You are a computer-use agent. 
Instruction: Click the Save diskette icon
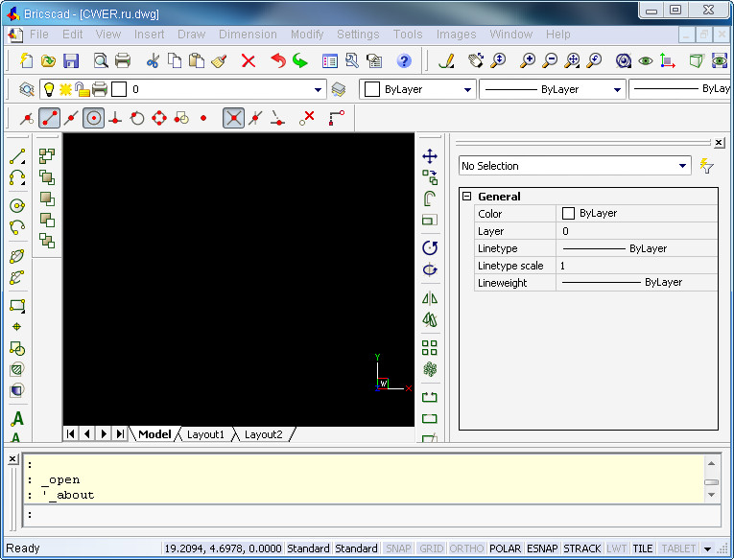tap(71, 60)
